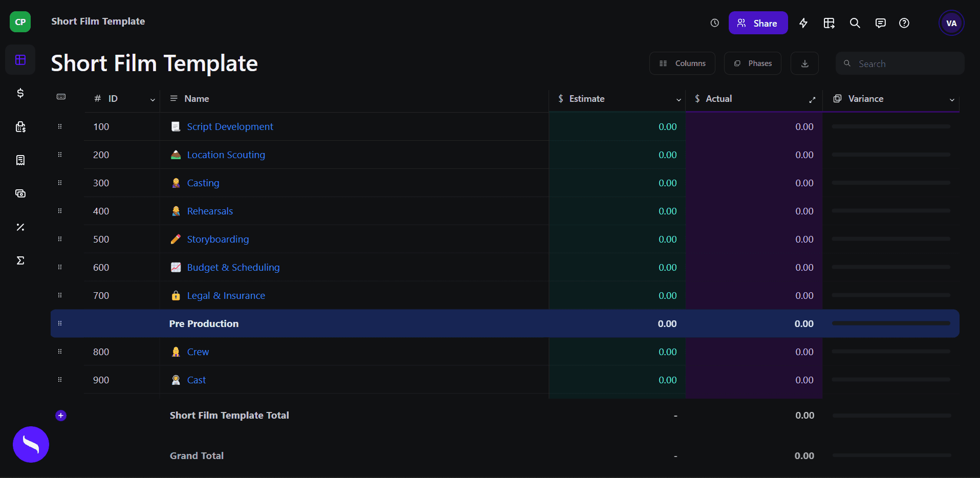Open the Estimate column dropdown arrow

(679, 100)
